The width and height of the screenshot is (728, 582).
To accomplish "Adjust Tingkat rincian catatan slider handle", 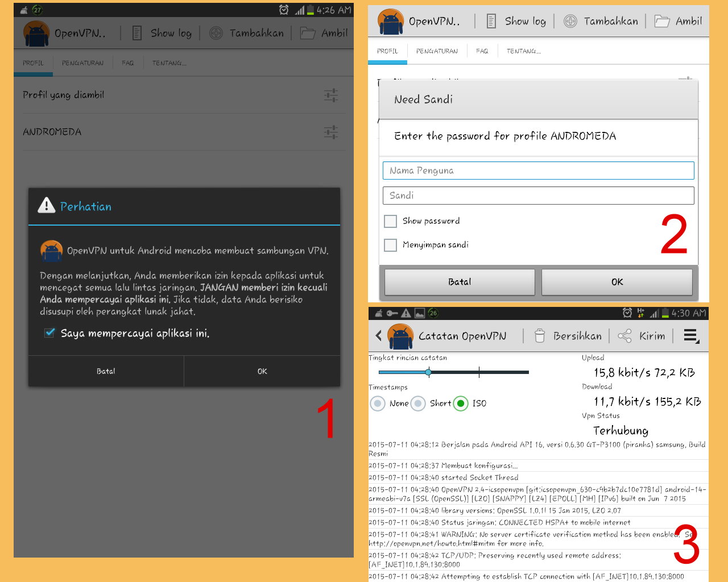I will tap(428, 372).
